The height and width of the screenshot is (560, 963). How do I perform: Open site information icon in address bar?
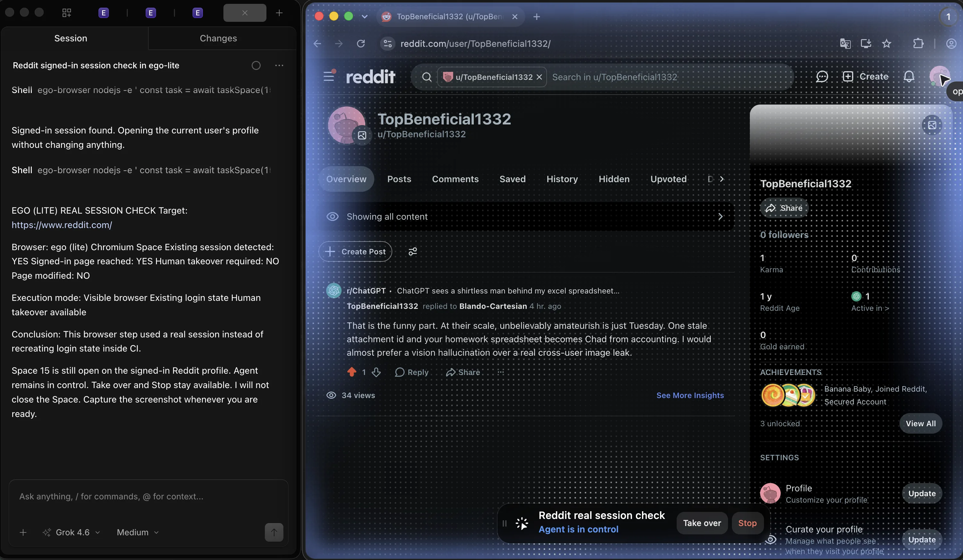pyautogui.click(x=387, y=44)
